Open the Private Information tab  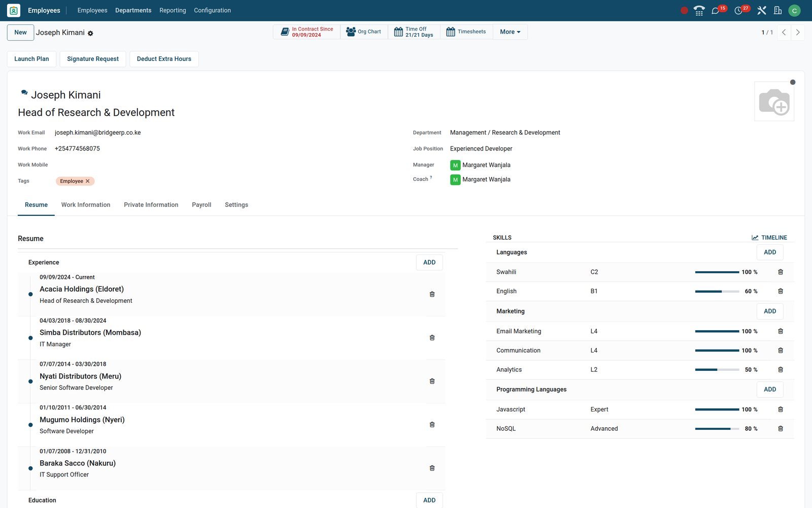pyautogui.click(x=151, y=205)
